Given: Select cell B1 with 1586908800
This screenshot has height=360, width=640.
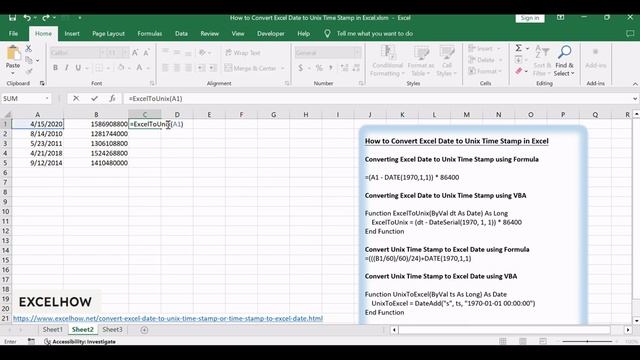Looking at the screenshot, I should (x=96, y=124).
